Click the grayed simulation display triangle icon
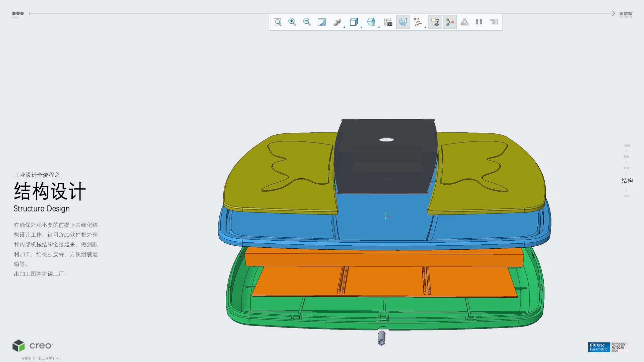Viewport: 644px width, 362px height. coord(464,22)
